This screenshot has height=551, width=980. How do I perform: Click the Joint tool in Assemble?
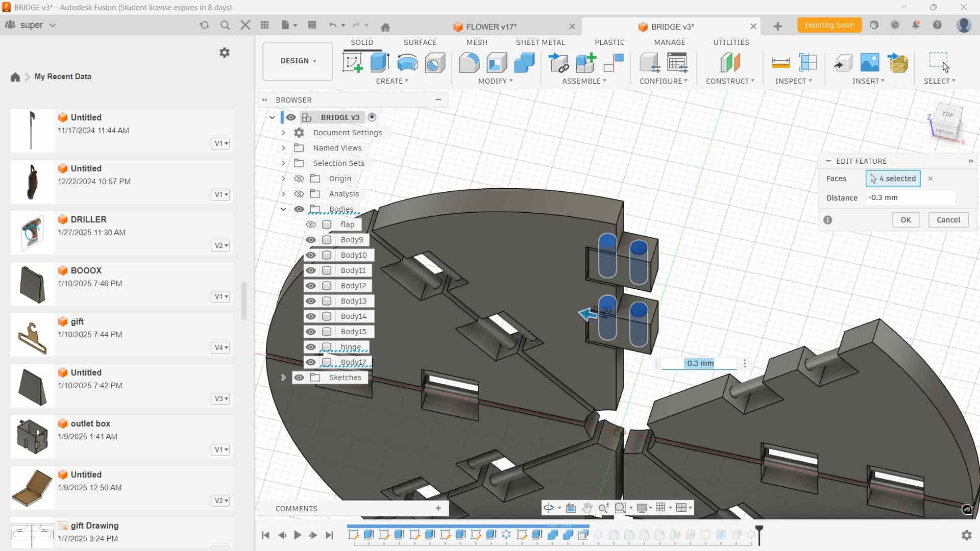614,63
